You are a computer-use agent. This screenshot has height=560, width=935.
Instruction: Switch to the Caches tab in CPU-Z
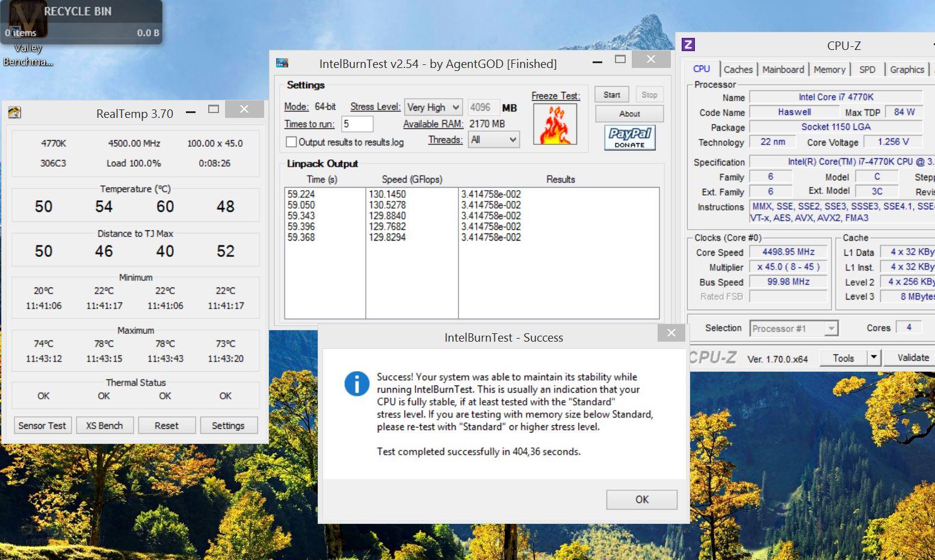pyautogui.click(x=738, y=70)
